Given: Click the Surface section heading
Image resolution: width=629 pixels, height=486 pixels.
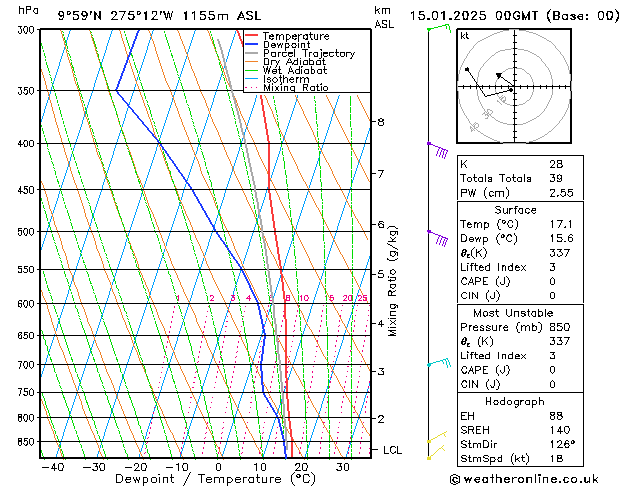Looking at the screenshot, I should coord(515,210).
